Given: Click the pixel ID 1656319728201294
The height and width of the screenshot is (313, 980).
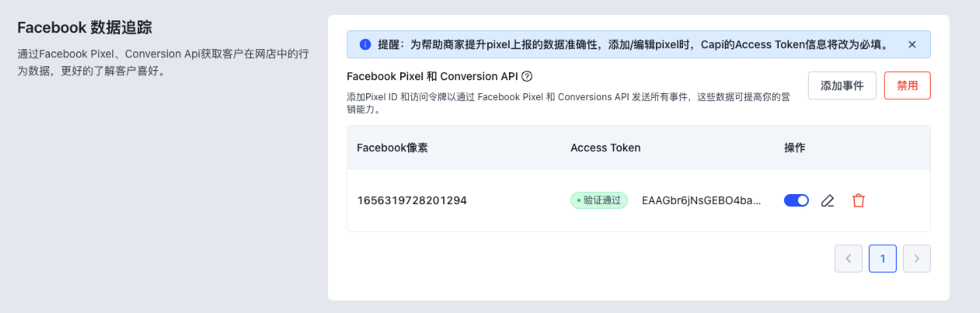Looking at the screenshot, I should [x=412, y=200].
